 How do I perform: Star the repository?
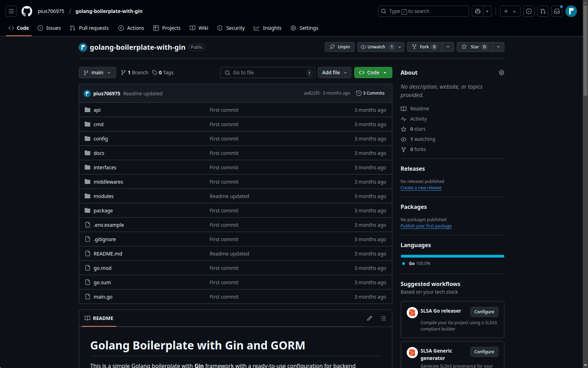click(x=475, y=47)
